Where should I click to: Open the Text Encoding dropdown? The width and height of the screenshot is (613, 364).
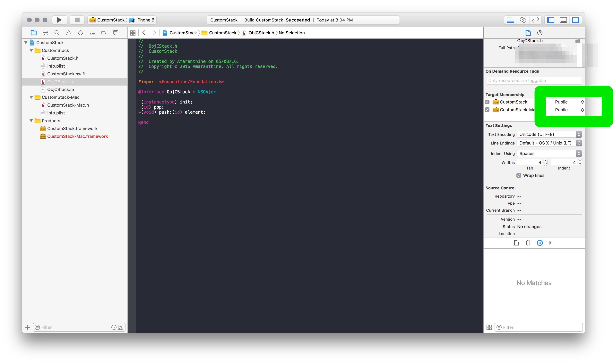pyautogui.click(x=549, y=134)
